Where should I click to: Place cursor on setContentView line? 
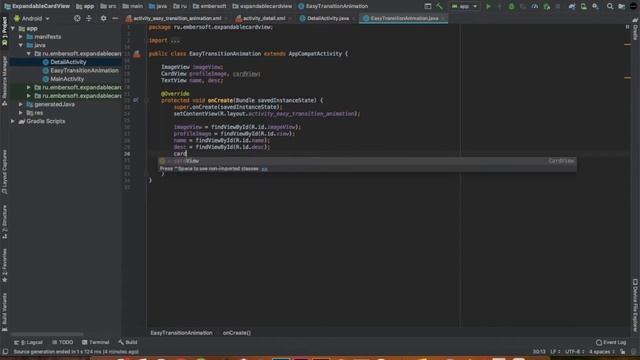click(x=267, y=113)
